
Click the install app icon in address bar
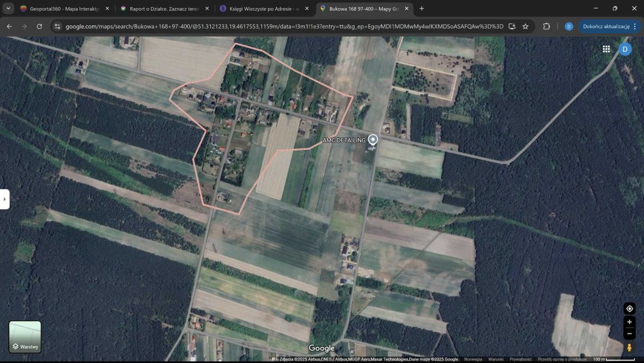512,26
